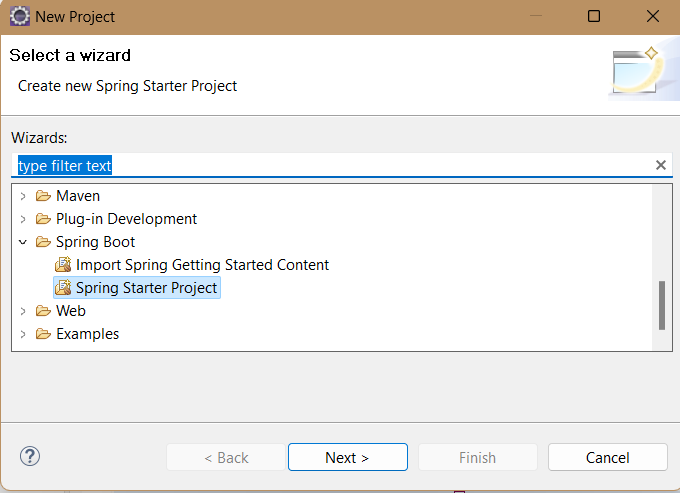Click the Web folder icon
This screenshot has height=493, width=680.
[x=43, y=311]
